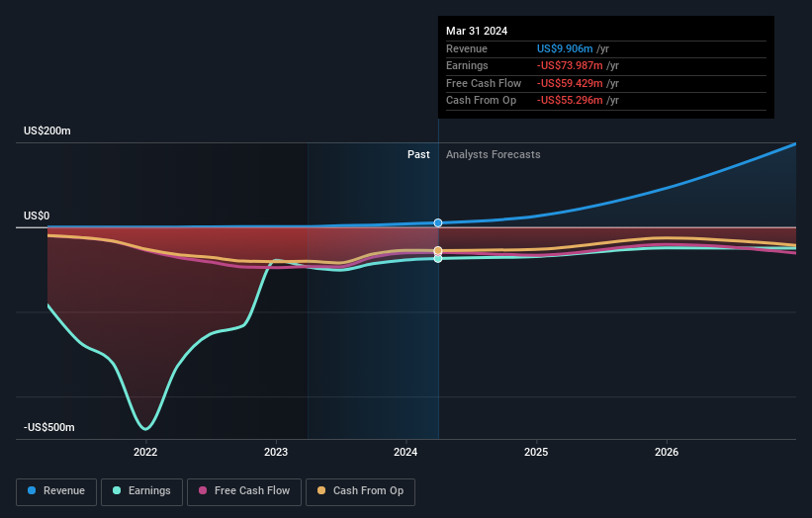Click the 2026 x-axis label

667,452
